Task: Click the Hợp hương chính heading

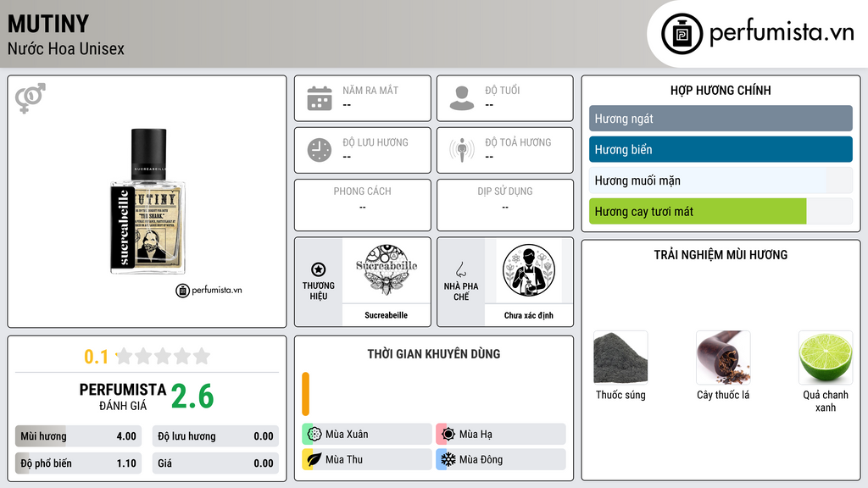Action: 721,90
